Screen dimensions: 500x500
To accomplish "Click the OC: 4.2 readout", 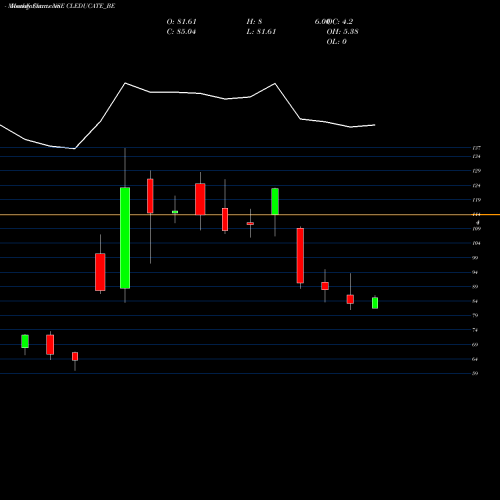I will point(340,22).
